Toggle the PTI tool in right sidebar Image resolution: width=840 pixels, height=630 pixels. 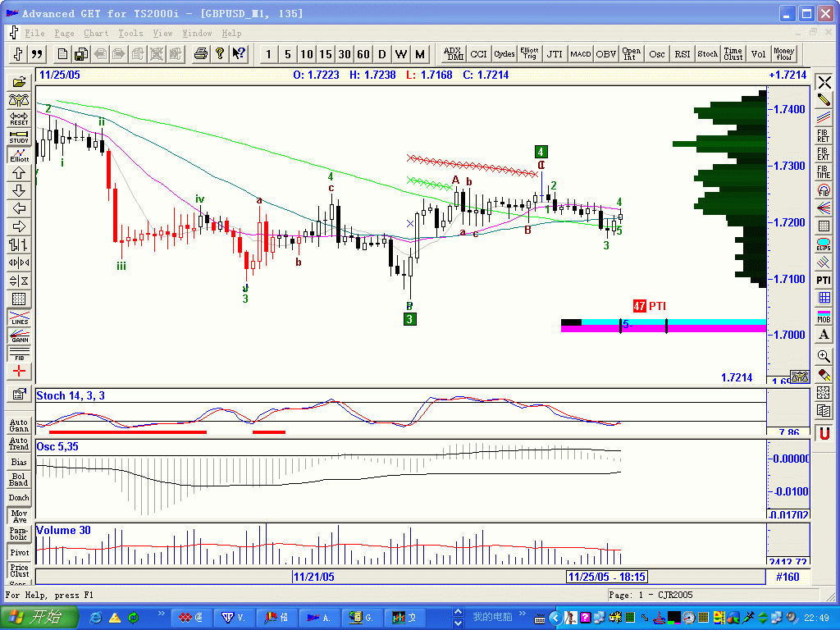[824, 281]
